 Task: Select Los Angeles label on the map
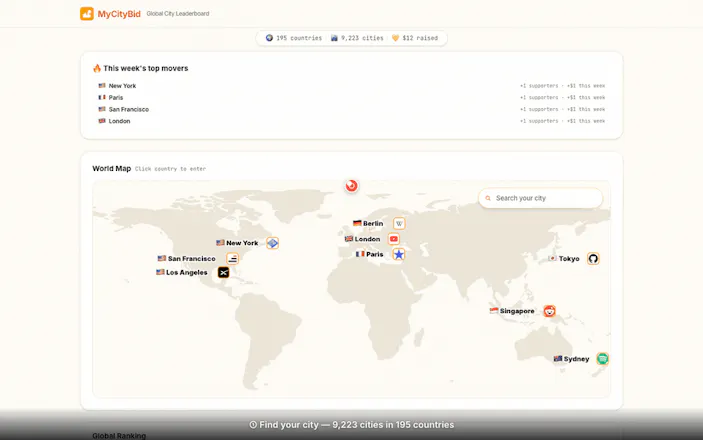[x=187, y=272]
